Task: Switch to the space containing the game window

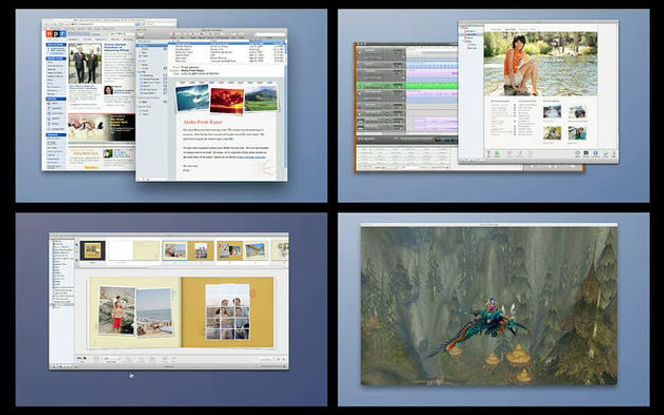Action: (494, 310)
